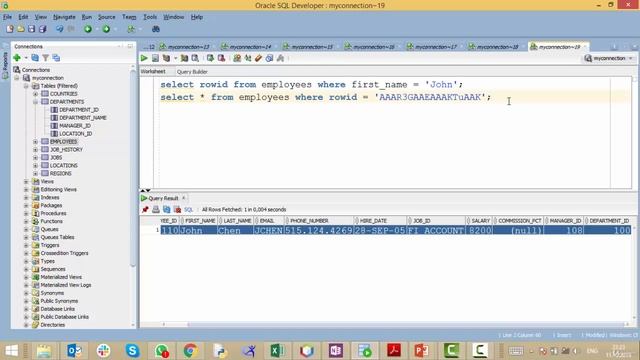Click the SQL link in Query Result toolbar
This screenshot has width=640, height=360.
188,209
